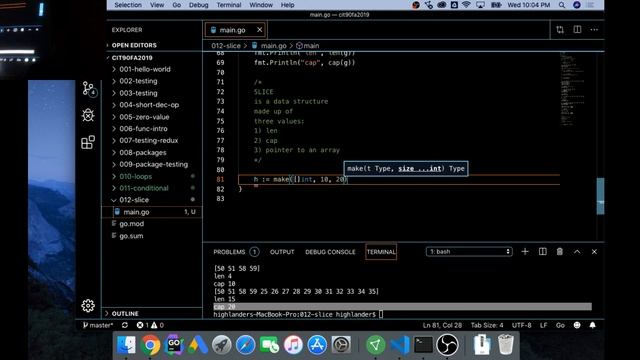Expand the 010-loops folder

click(136, 176)
